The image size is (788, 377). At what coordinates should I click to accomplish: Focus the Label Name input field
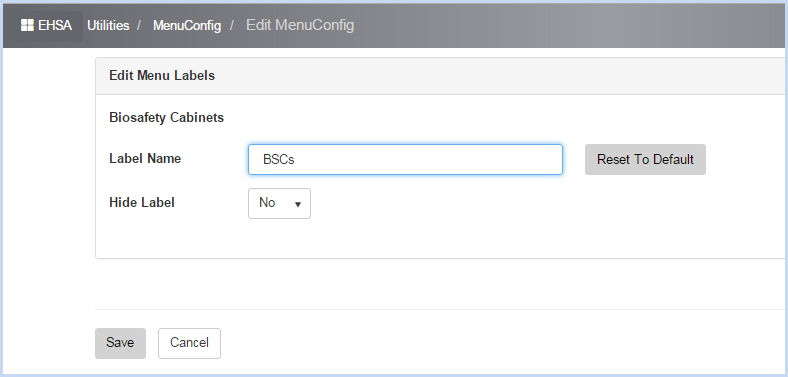(405, 159)
